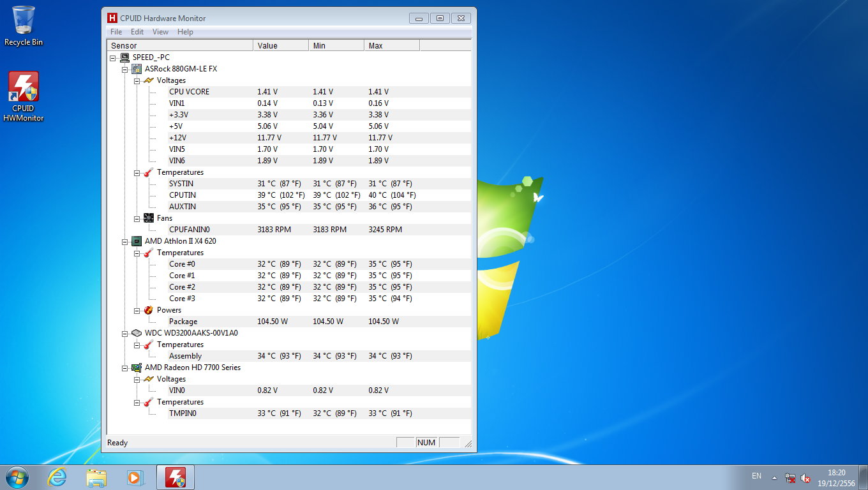Open Windows Explorer from the taskbar
This screenshot has height=490, width=868.
pos(96,477)
